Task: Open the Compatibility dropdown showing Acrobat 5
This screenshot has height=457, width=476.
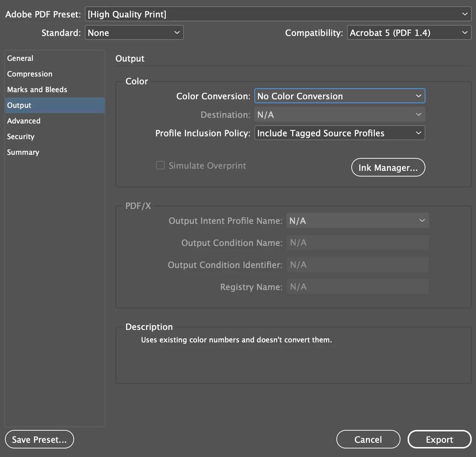Action: (409, 33)
